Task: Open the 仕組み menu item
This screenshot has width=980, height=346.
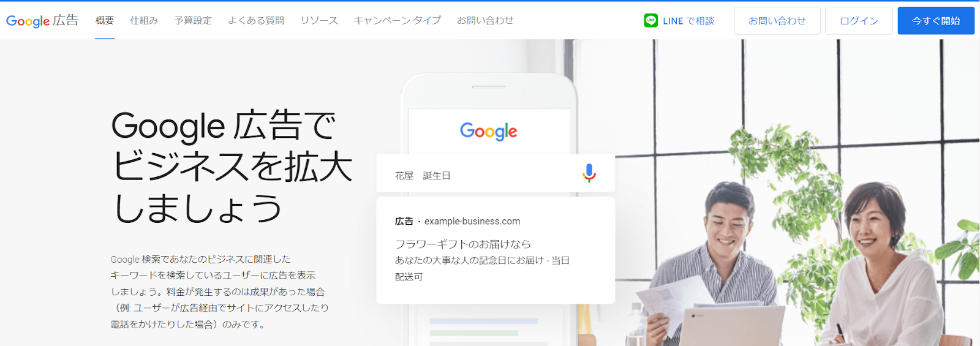Action: pos(144,20)
